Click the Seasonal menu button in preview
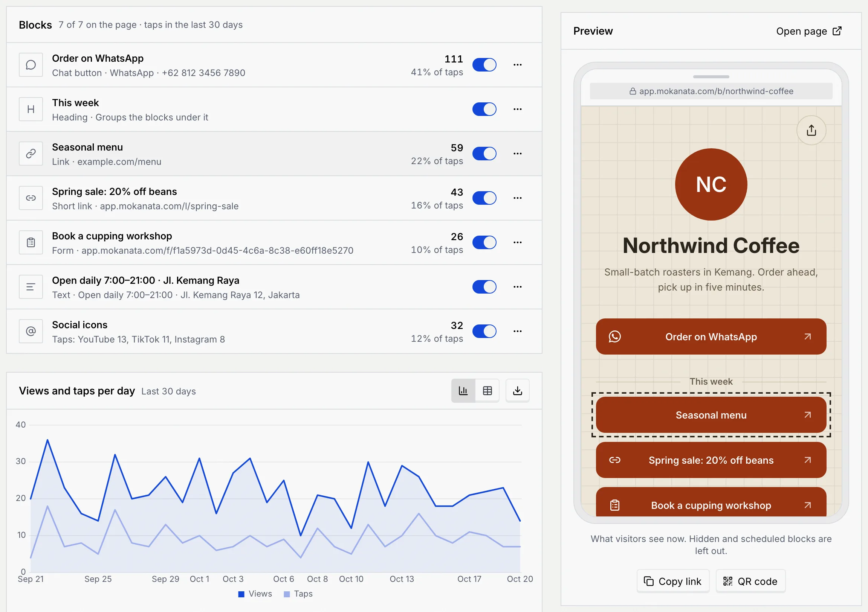Screen dimensions: 868x612 click(711, 415)
